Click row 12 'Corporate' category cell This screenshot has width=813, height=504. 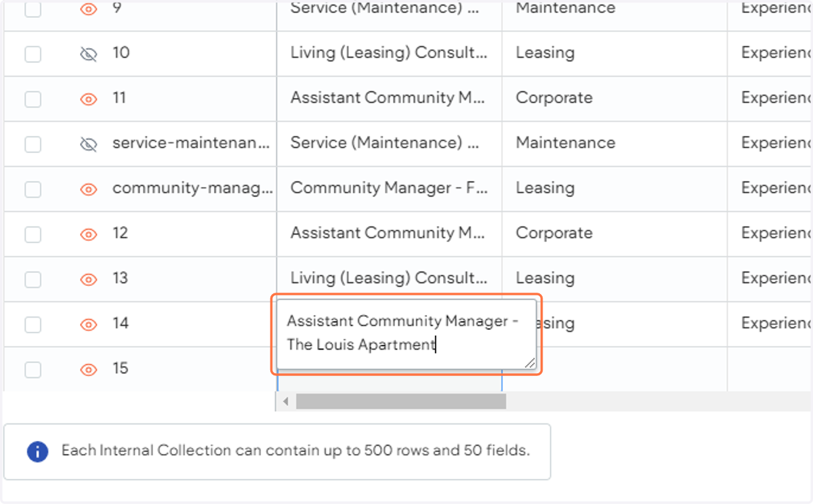[614, 234]
